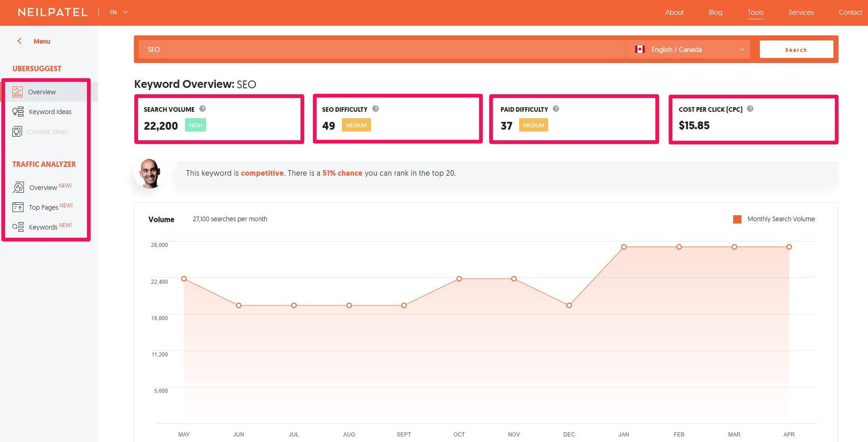
Task: Click the APR data point on chart
Action: [x=789, y=247]
